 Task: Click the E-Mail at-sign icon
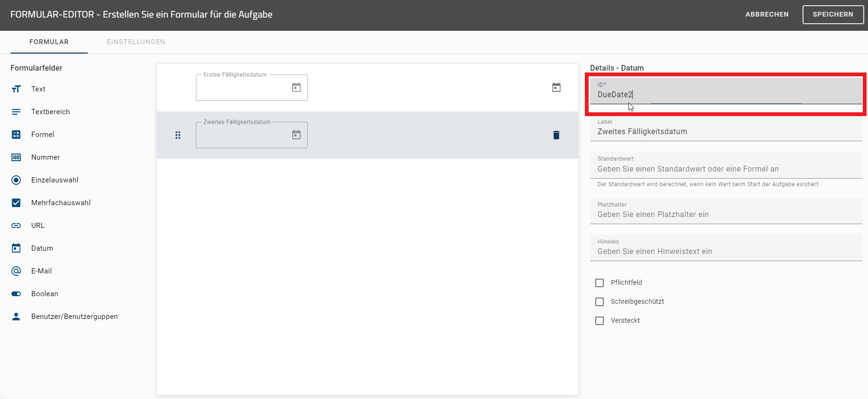[16, 271]
